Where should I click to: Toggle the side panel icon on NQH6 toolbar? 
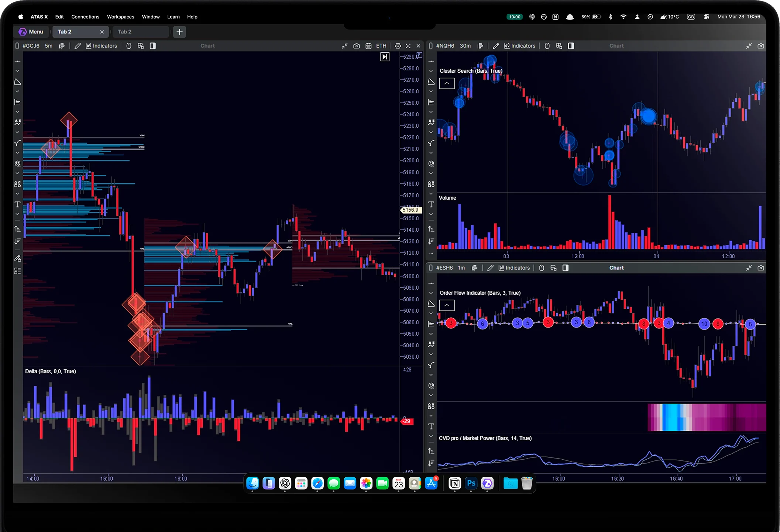(571, 46)
